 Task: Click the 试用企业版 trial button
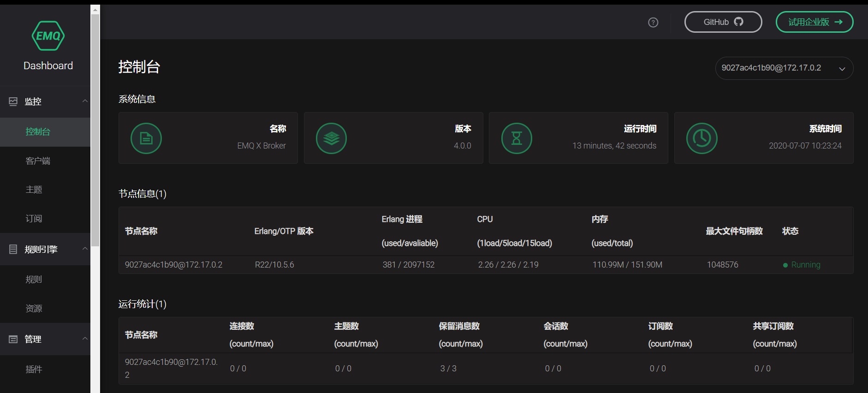(x=814, y=22)
